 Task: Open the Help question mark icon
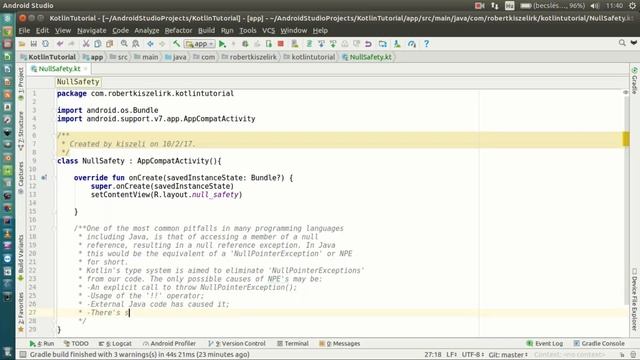[426, 44]
